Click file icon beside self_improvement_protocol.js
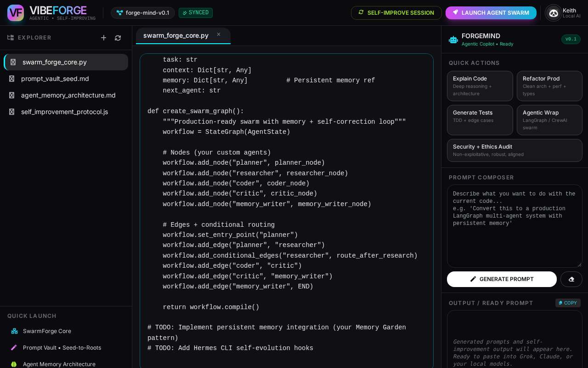The height and width of the screenshot is (368, 588). point(12,112)
